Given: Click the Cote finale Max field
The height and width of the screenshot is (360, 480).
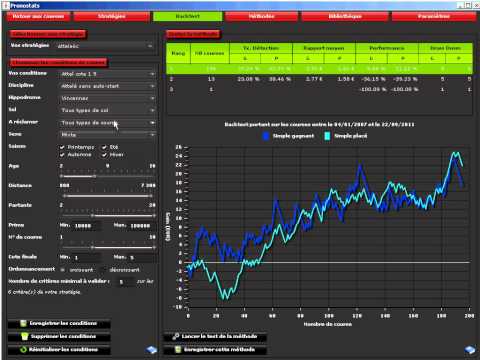Looking at the screenshot, I should 142,258.
